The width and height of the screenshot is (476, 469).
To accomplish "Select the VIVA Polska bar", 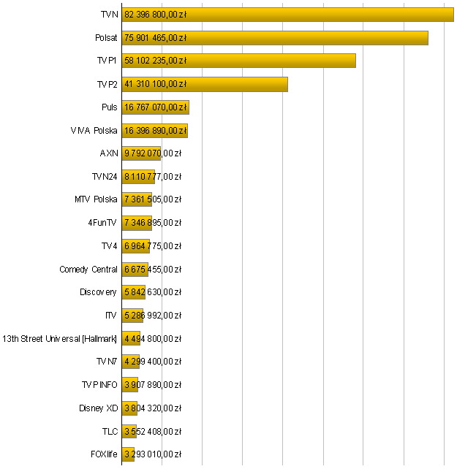I will point(154,131).
